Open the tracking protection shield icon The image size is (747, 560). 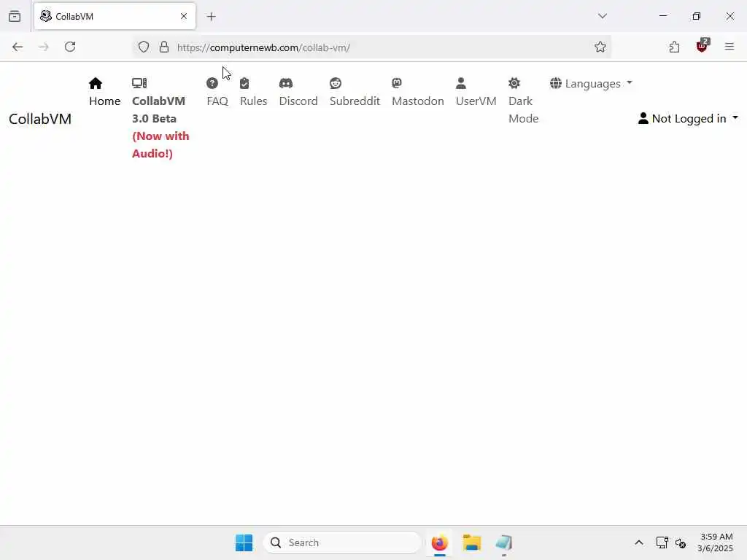click(144, 47)
